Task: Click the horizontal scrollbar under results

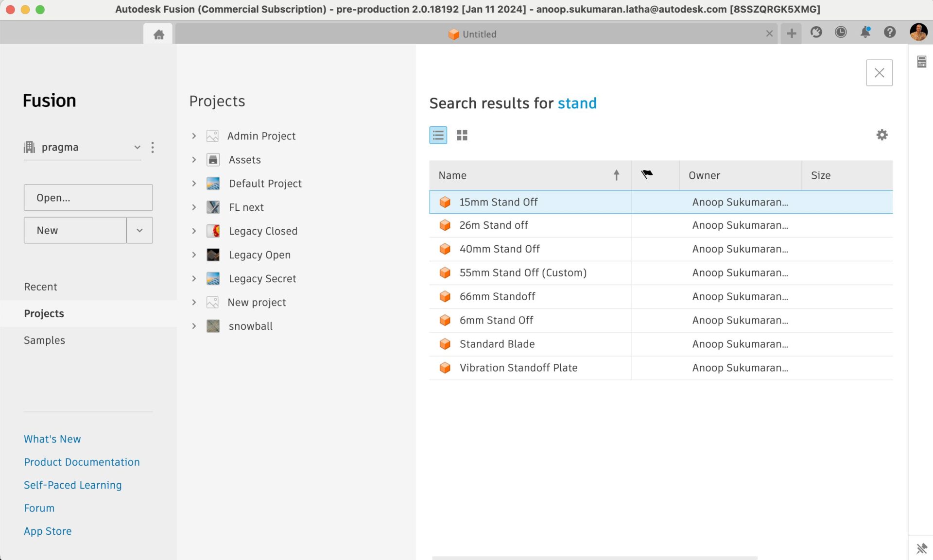Action: click(594, 558)
